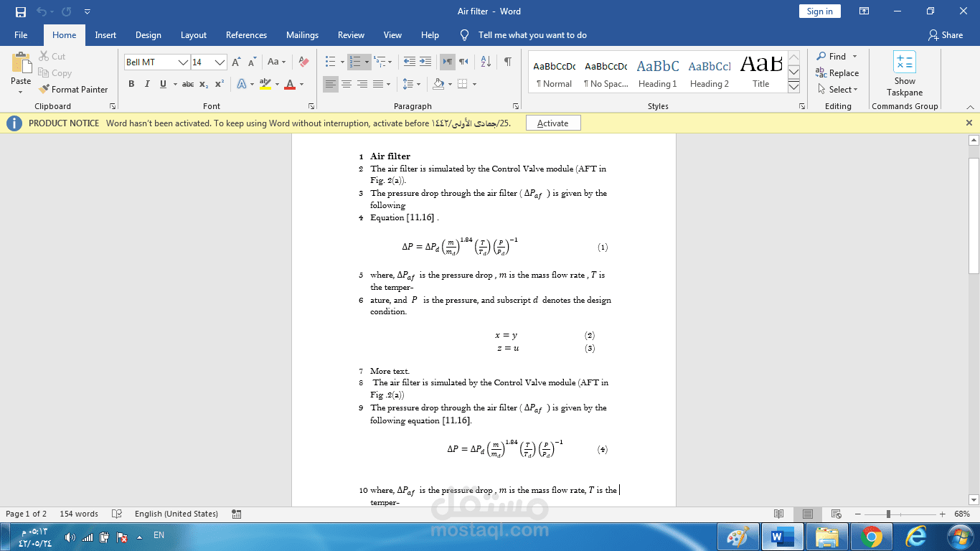Launch Internet Explorer from the taskbar
This screenshot has width=980, height=551.
[x=916, y=537]
